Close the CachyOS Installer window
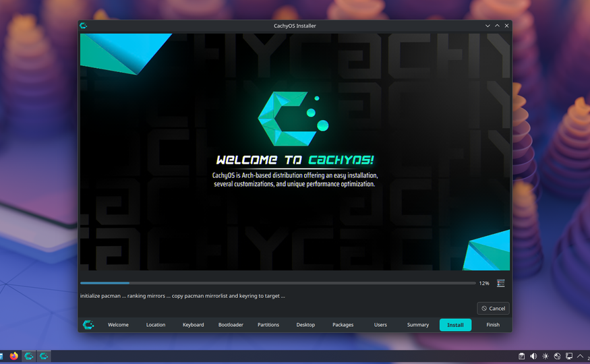Image resolution: width=590 pixels, height=364 pixels. (x=506, y=26)
